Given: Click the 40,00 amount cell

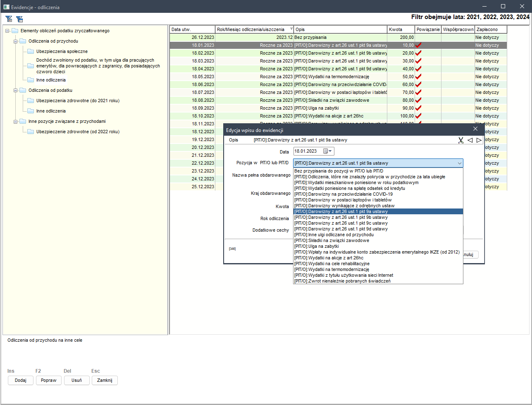Looking at the screenshot, I should [401, 69].
